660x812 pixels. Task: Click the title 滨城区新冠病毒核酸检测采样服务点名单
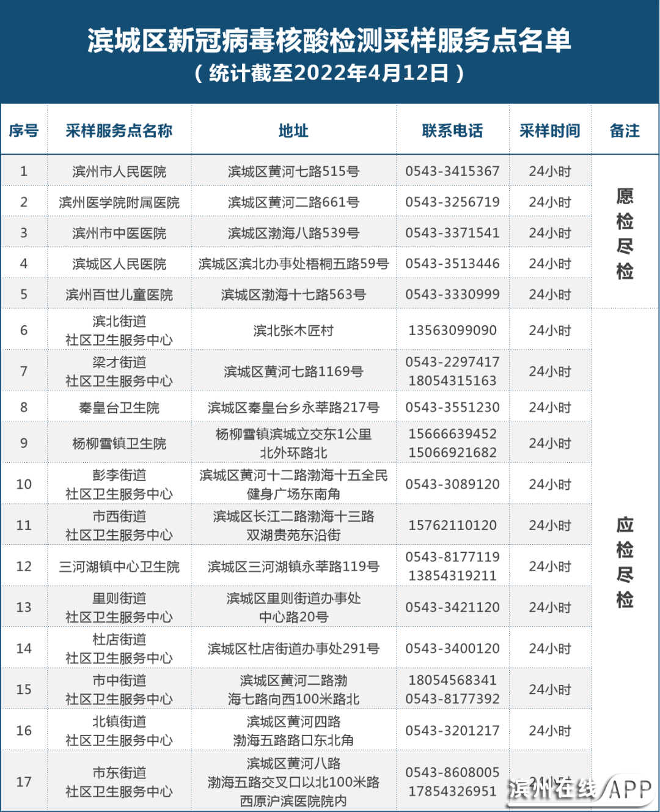329,41
